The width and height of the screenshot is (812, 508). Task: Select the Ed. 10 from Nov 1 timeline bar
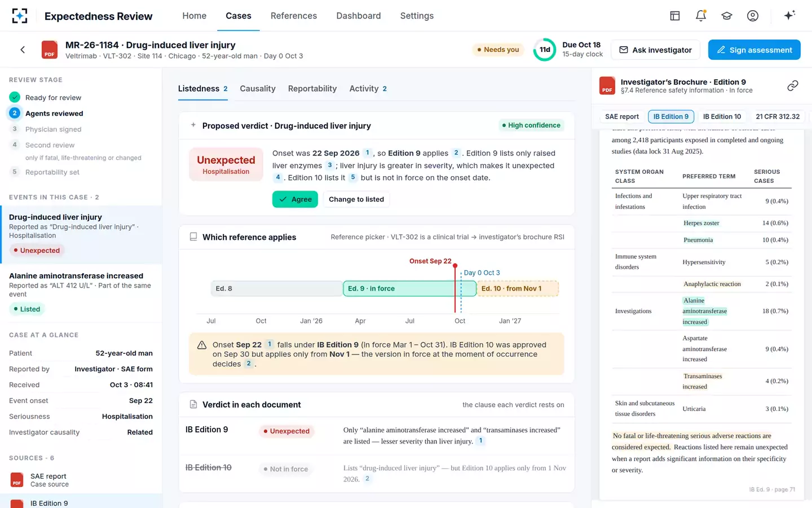click(518, 288)
